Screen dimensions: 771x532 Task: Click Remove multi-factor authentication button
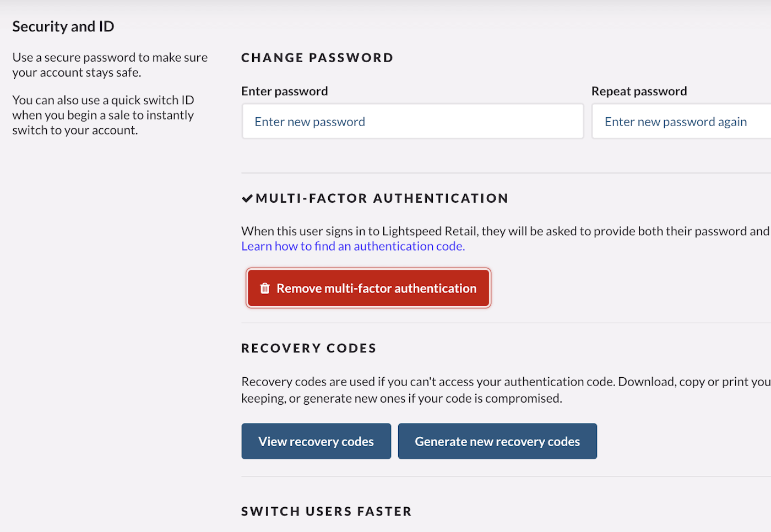pyautogui.click(x=368, y=289)
